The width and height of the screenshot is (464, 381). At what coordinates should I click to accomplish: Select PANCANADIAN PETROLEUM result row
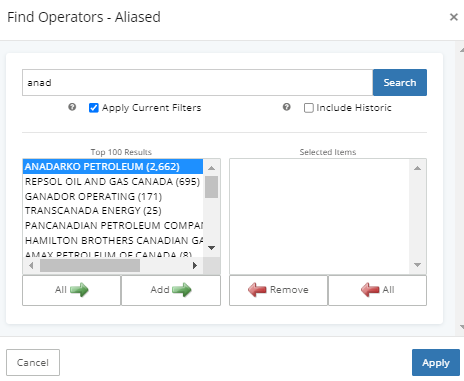[113, 225]
